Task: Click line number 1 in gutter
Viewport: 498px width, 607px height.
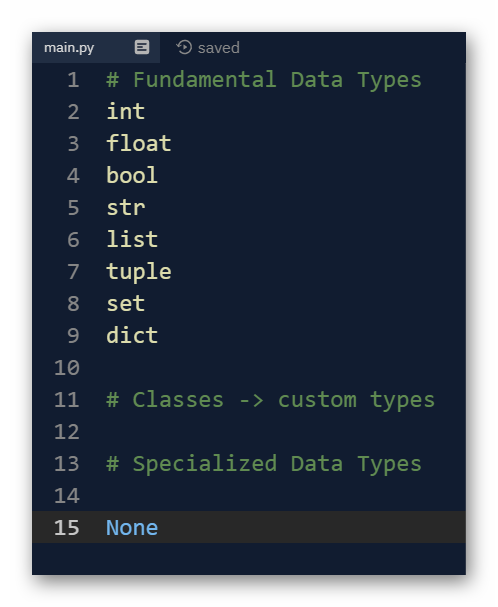Action: point(73,80)
